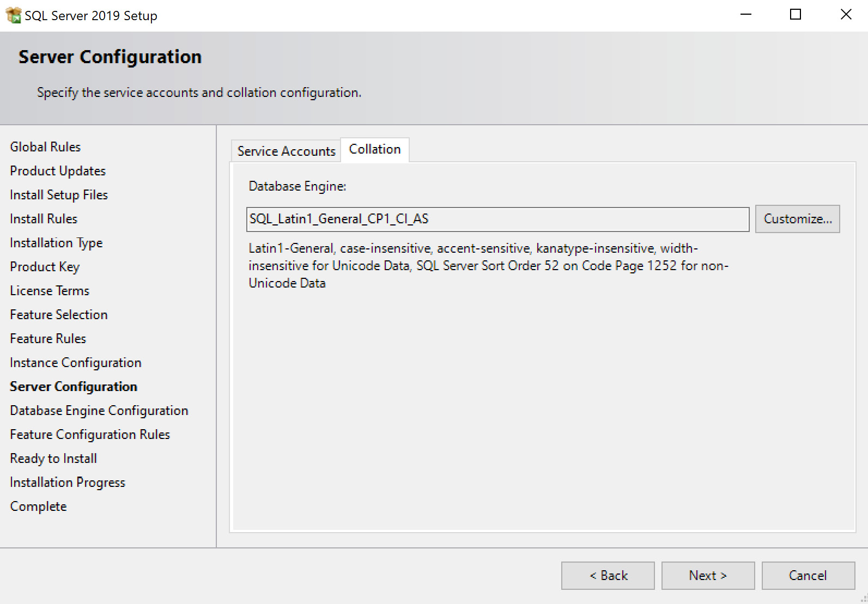Select Database Engine Configuration step
The width and height of the screenshot is (868, 604).
pos(99,411)
